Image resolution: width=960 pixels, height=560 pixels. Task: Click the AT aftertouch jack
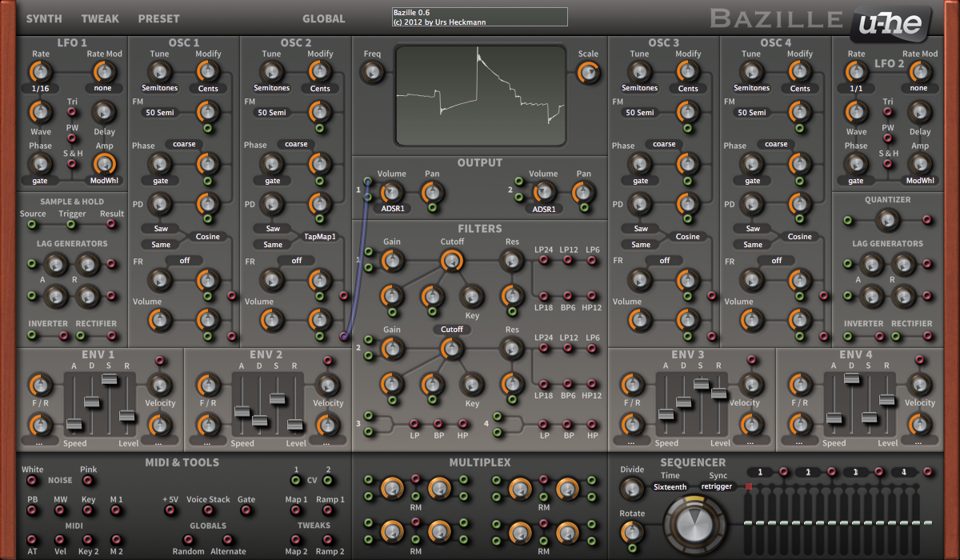pos(32,540)
